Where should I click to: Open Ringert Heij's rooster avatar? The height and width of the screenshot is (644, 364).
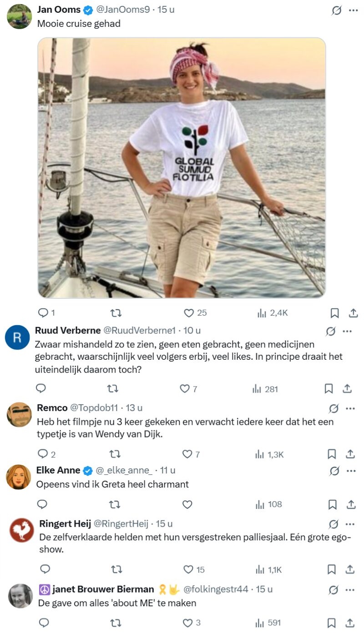[22, 530]
